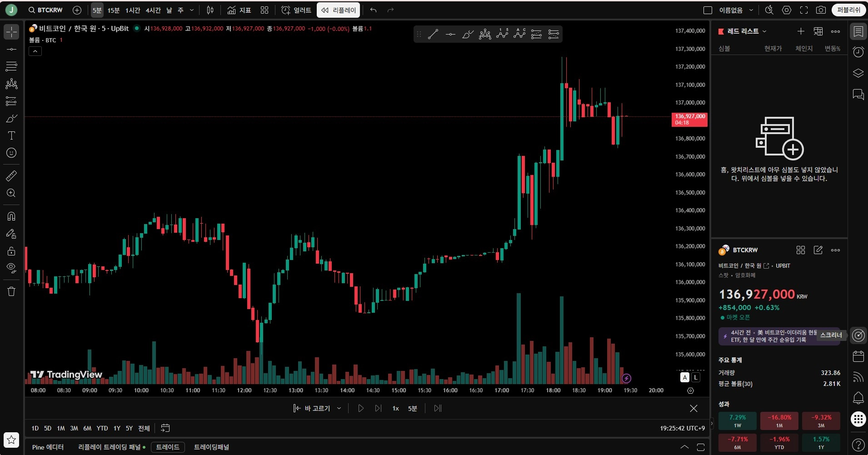Undo the last chart action
The image size is (868, 455).
pos(373,10)
